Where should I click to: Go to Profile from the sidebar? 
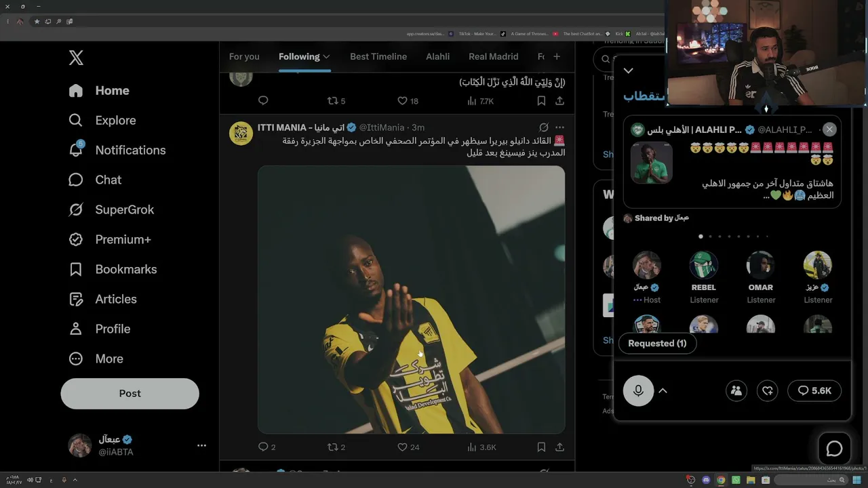point(99,329)
